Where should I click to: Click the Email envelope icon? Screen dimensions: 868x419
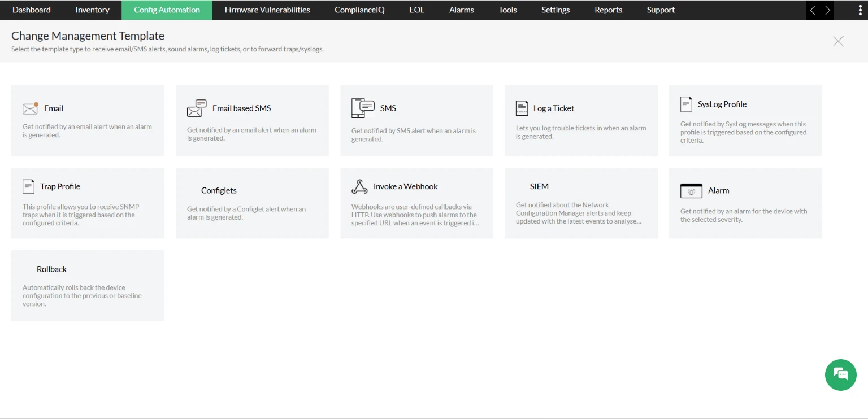pos(31,108)
